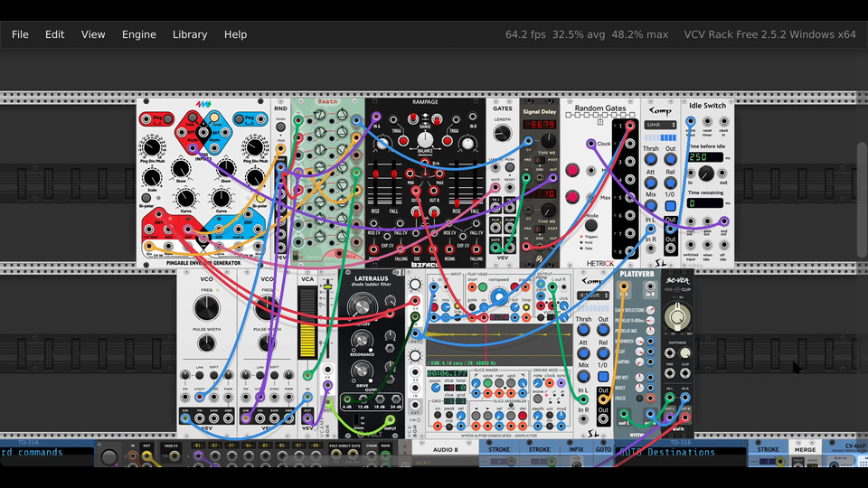Click the red-channel Ping Div/Mult knob
Image resolution: width=868 pixels, height=488 pixels.
(x=152, y=147)
